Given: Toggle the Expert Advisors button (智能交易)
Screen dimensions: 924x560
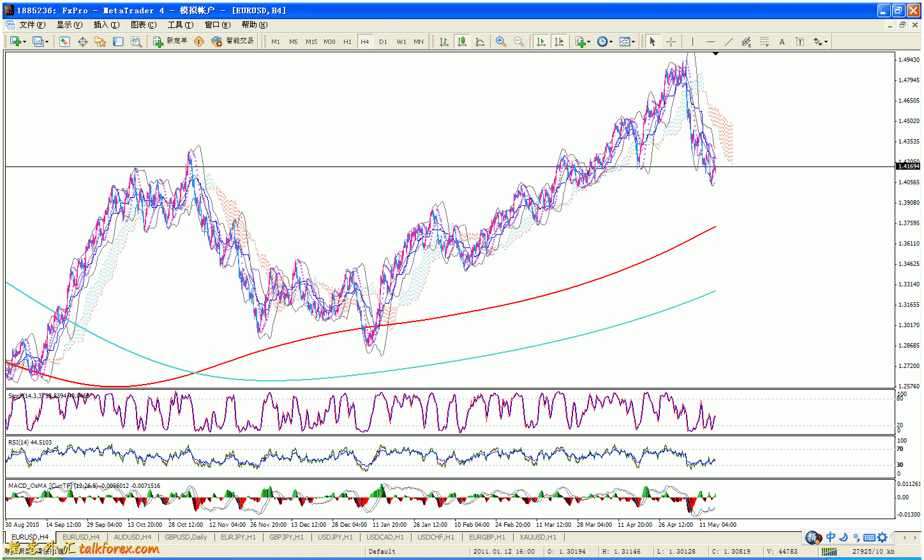Looking at the screenshot, I should click(x=233, y=41).
